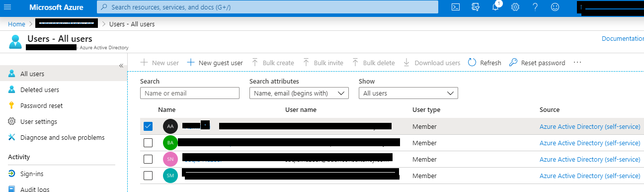Click the Sign-ins icon

(x=11, y=174)
